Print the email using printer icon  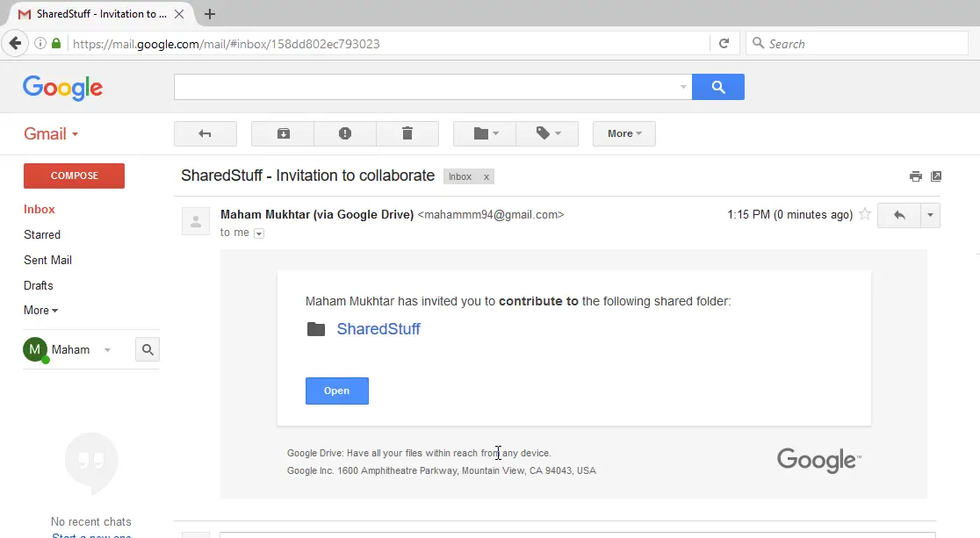pyautogui.click(x=916, y=176)
